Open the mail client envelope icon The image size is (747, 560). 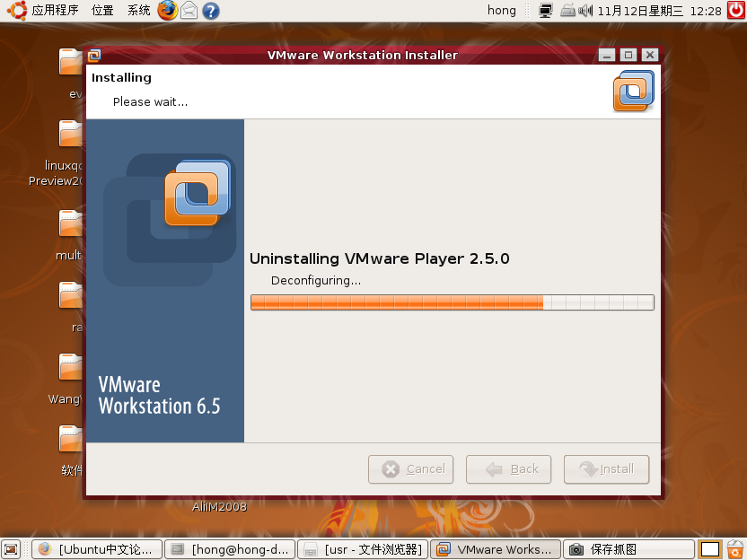pyautogui.click(x=189, y=11)
